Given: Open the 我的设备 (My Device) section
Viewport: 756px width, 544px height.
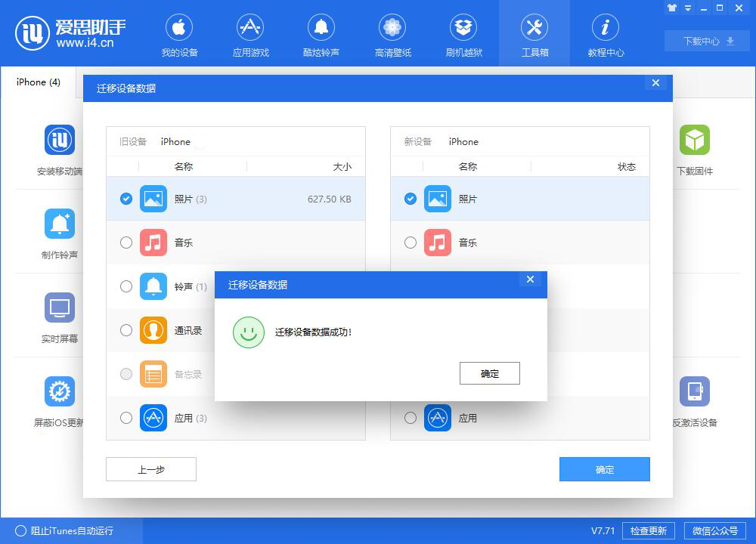Looking at the screenshot, I should 179,33.
